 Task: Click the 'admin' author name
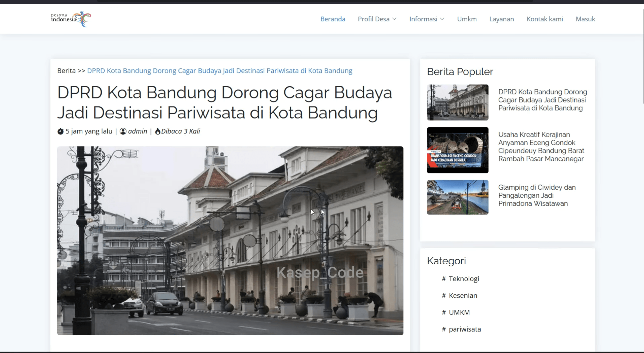pyautogui.click(x=138, y=131)
